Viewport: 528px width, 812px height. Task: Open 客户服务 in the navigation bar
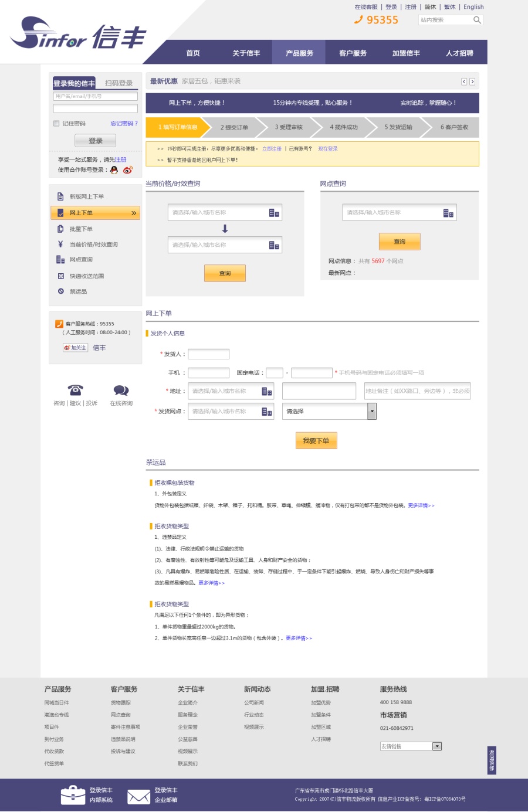tap(353, 53)
